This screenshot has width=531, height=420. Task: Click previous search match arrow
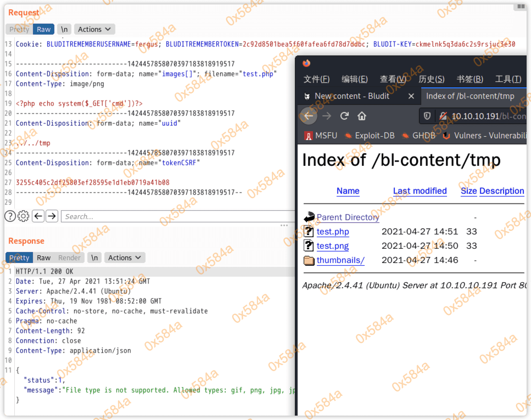[x=38, y=216]
